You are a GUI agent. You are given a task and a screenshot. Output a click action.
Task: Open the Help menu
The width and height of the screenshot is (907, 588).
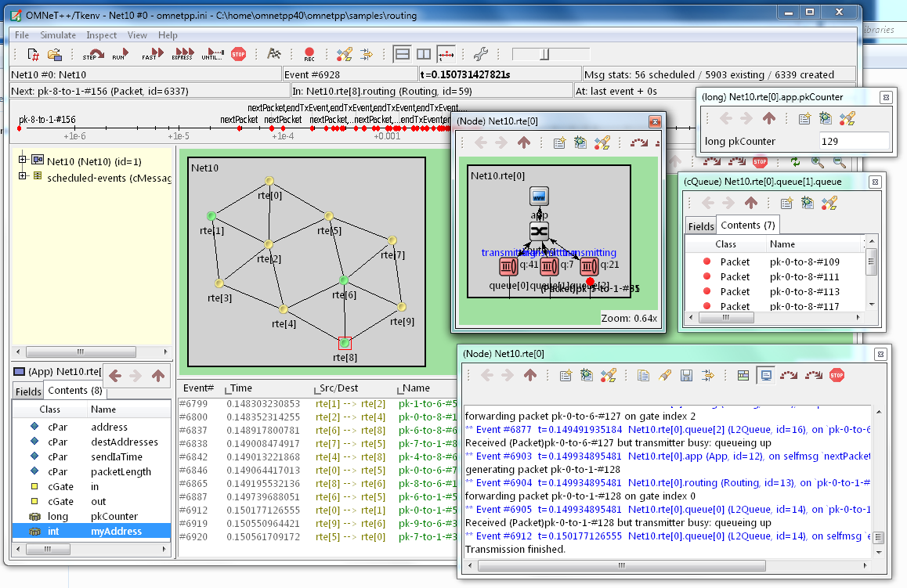pyautogui.click(x=168, y=35)
